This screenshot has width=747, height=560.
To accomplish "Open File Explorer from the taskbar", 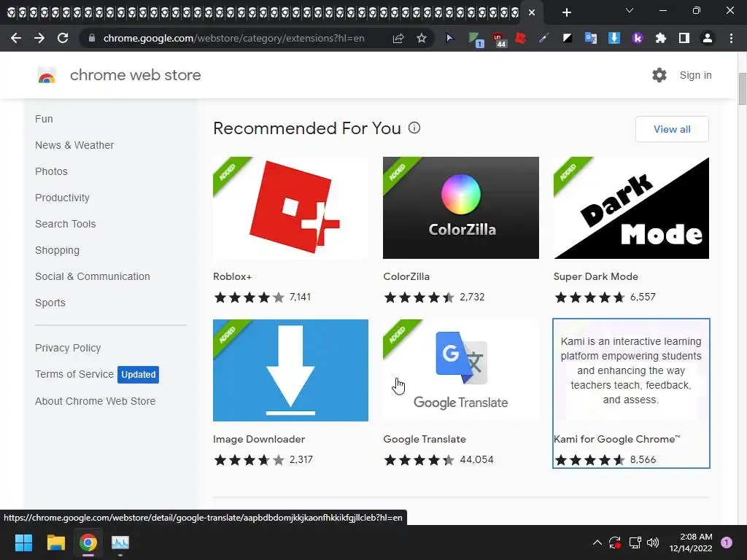I will tap(55, 542).
